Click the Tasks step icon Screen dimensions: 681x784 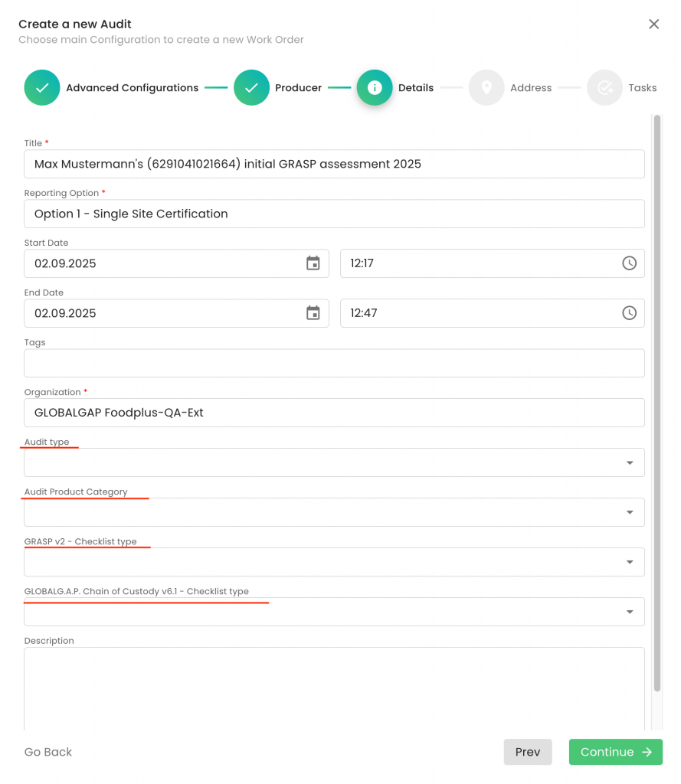[x=604, y=88]
